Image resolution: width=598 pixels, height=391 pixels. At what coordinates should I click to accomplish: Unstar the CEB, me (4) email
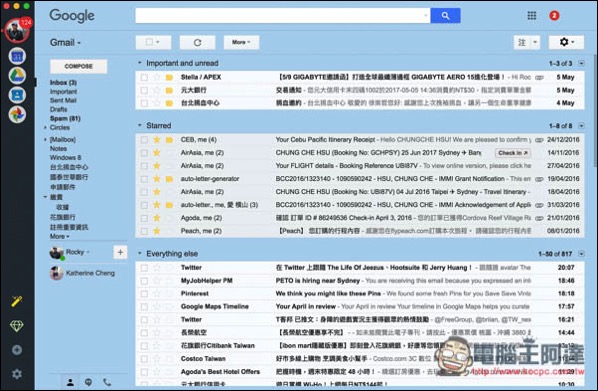click(x=156, y=140)
